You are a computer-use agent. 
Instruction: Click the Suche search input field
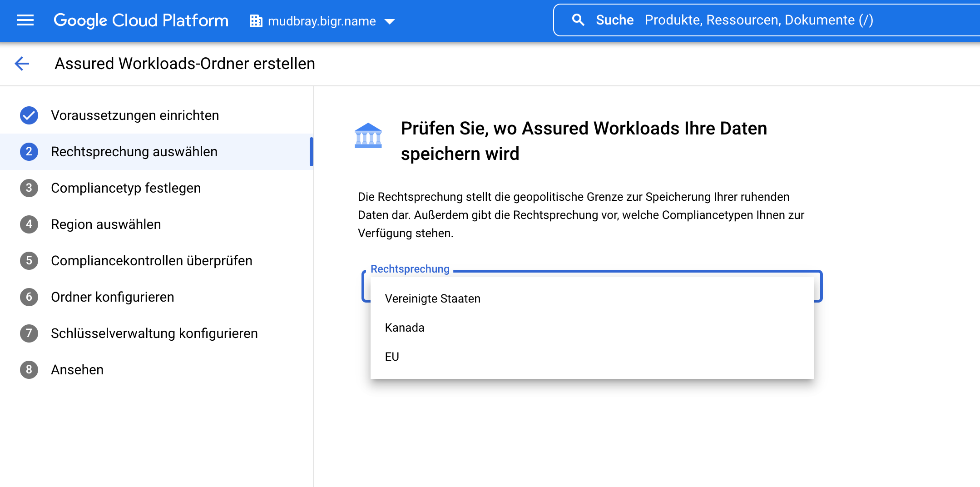[x=758, y=20]
